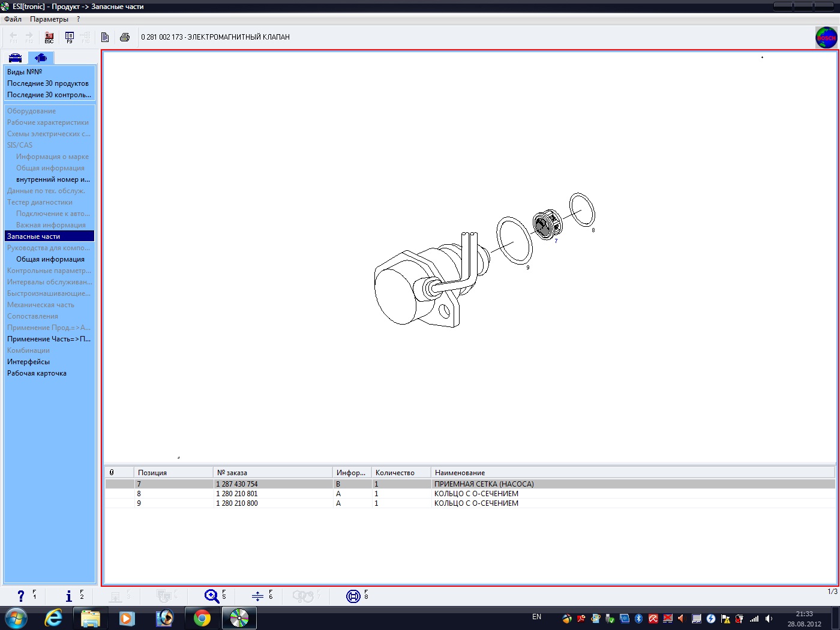The height and width of the screenshot is (630, 840).
Task: Click the ESC exit toolbar icon
Action: tap(49, 37)
